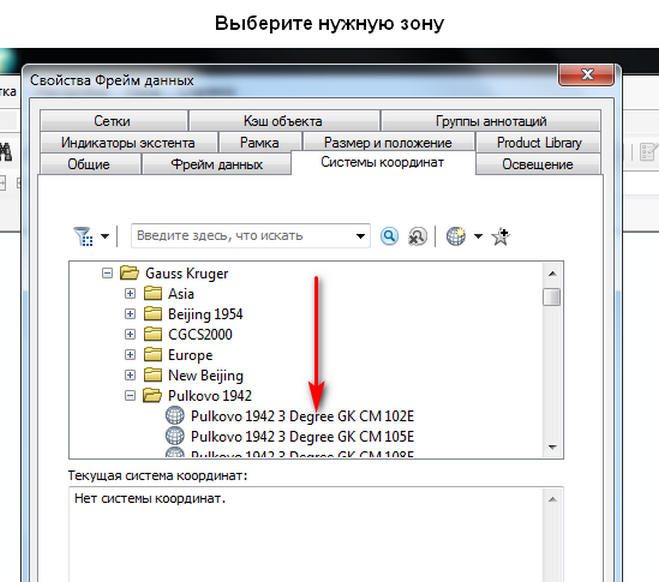659x582 pixels.
Task: Select the Pulkovo 1942 folder label
Action: pyautogui.click(x=210, y=395)
